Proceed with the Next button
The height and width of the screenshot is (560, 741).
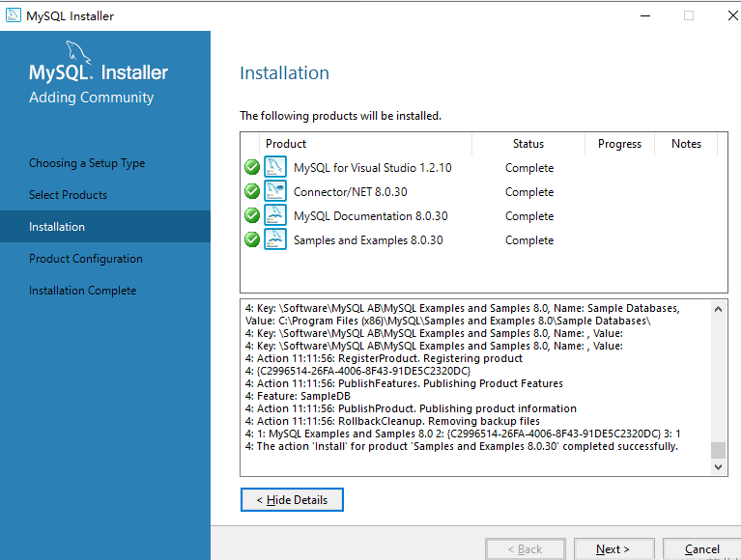pos(613,549)
